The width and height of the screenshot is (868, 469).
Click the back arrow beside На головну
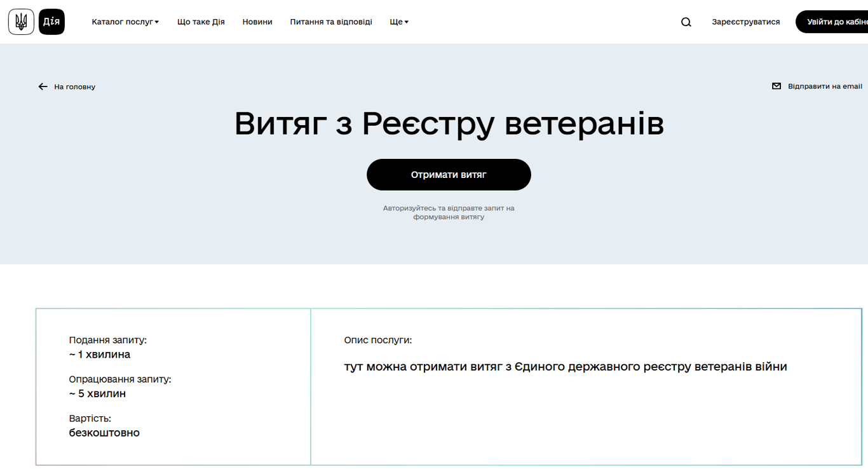43,86
